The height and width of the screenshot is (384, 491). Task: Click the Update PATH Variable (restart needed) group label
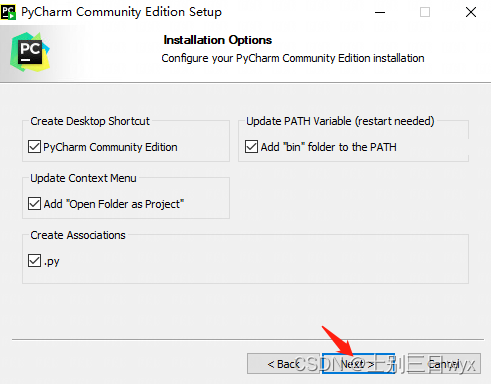point(340,121)
